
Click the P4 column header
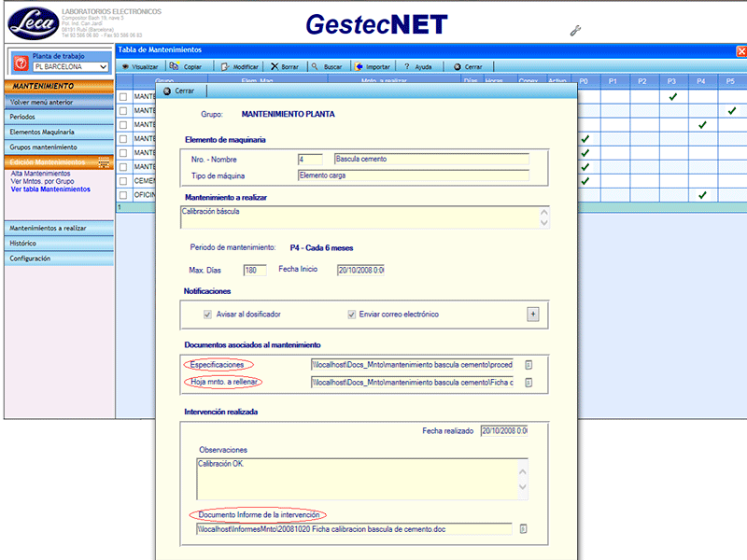pyautogui.click(x=701, y=81)
